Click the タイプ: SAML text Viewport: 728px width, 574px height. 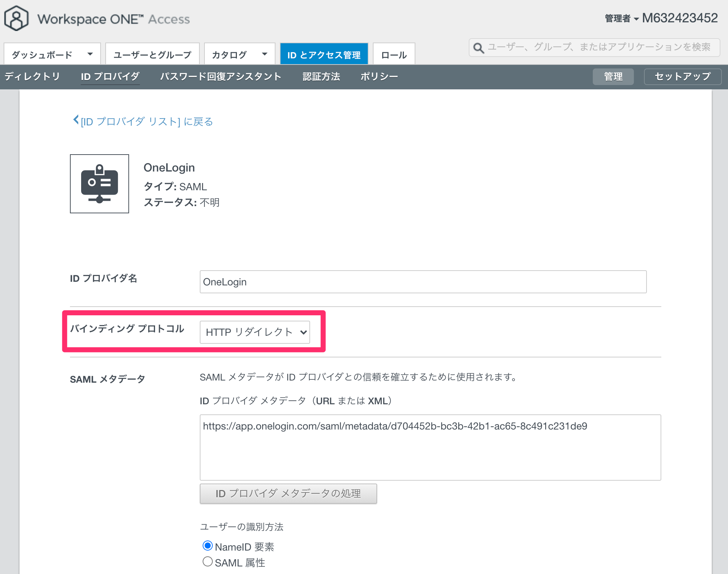point(175,187)
